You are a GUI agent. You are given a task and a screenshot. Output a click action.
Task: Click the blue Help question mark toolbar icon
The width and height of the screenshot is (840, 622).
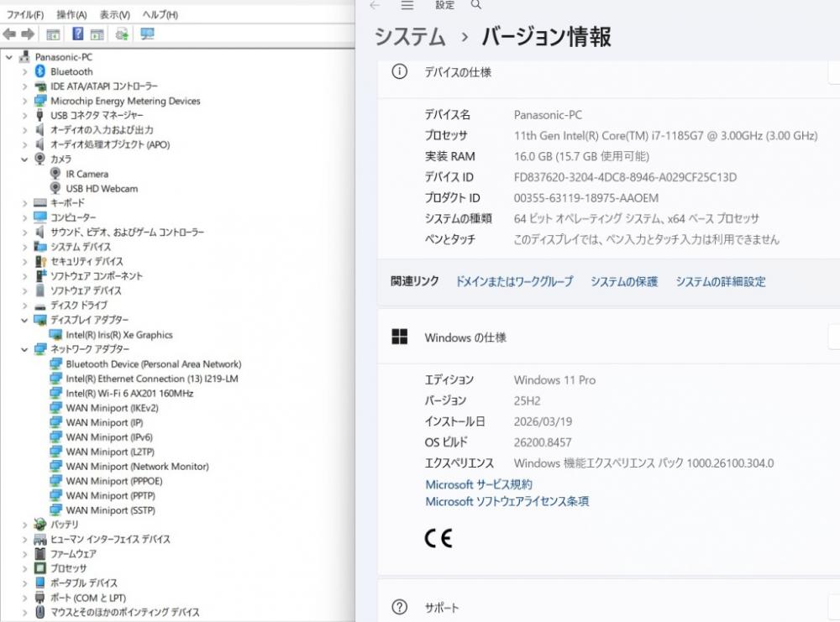coord(77,34)
